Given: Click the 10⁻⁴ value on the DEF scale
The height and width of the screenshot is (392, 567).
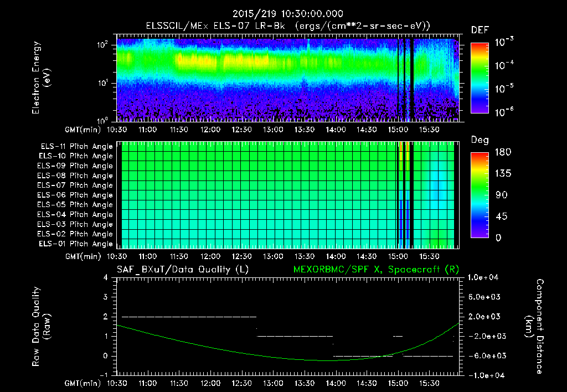Looking at the screenshot, I should point(504,65).
